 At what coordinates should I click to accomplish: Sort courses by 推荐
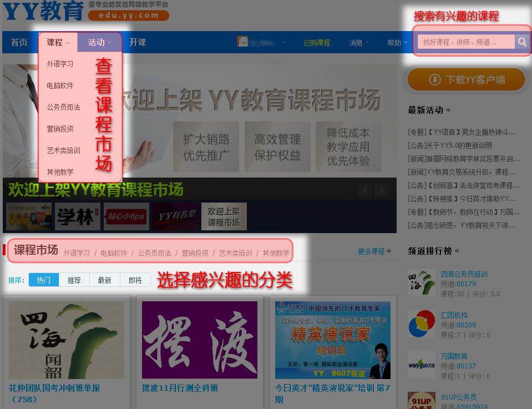click(74, 280)
